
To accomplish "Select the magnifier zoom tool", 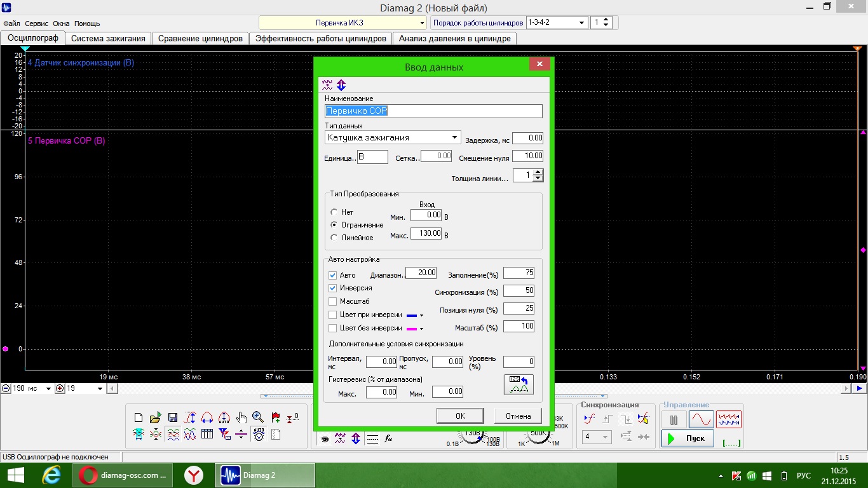I will (258, 417).
